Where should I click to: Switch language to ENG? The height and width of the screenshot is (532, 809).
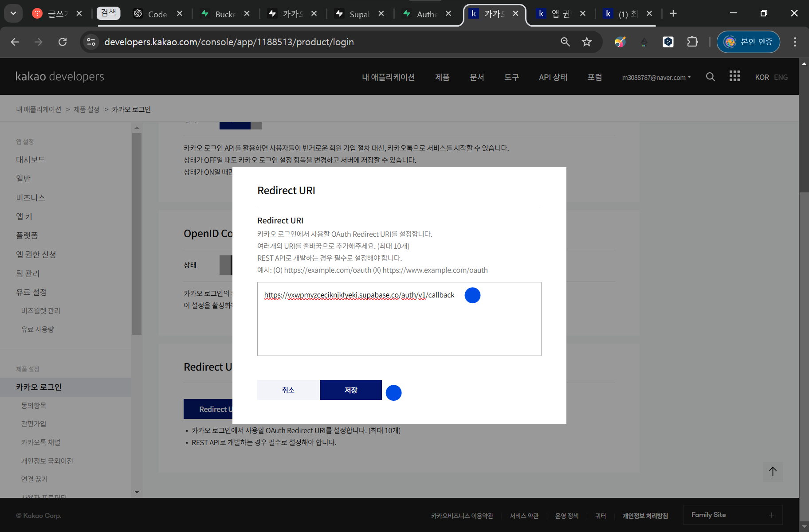click(x=781, y=77)
